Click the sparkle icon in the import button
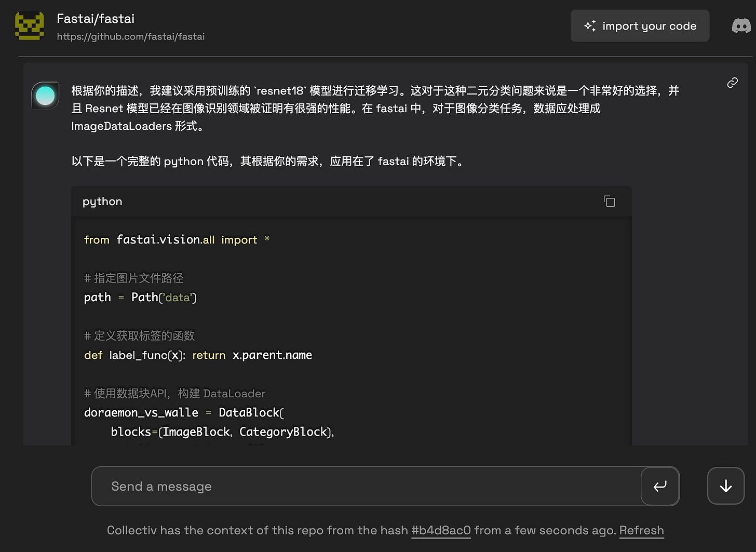Viewport: 756px width, 552px height. pyautogui.click(x=590, y=25)
